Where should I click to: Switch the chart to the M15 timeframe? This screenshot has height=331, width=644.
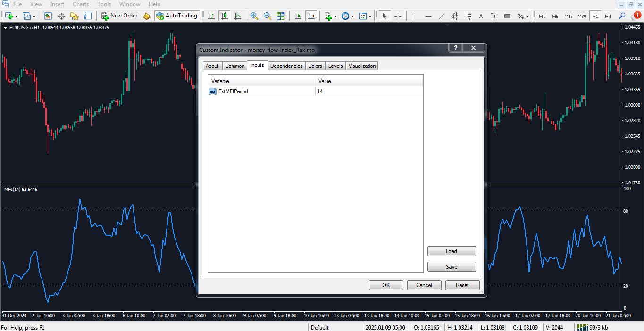(569, 16)
